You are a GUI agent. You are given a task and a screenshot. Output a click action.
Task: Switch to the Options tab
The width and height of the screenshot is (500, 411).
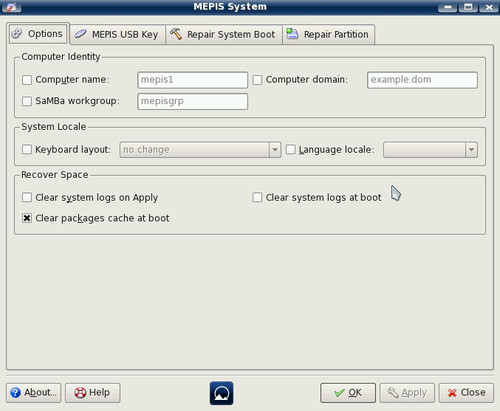(x=39, y=34)
